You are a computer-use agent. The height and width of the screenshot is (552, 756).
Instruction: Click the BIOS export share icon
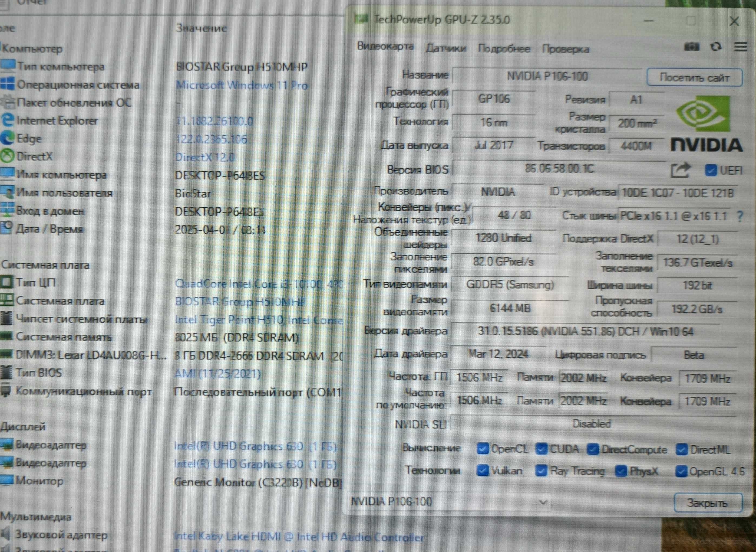coord(681,170)
